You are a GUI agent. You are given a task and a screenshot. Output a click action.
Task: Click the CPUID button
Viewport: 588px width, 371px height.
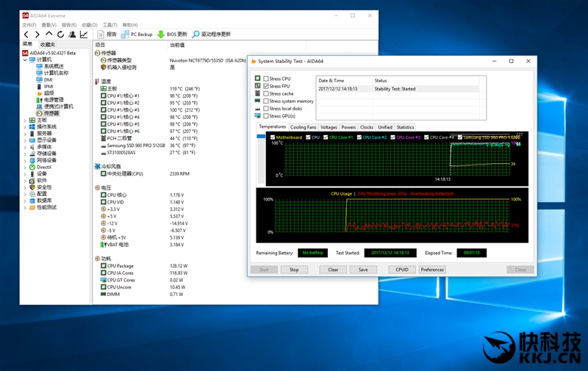402,270
